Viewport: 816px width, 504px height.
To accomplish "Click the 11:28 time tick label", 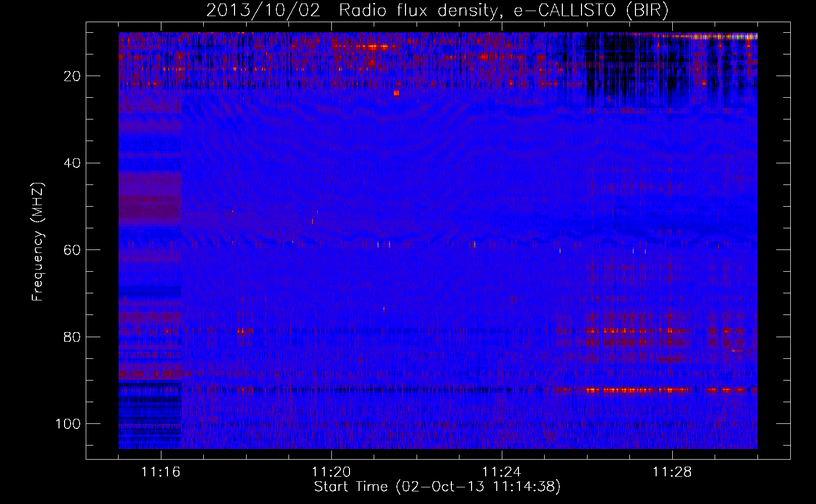I will coord(672,472).
